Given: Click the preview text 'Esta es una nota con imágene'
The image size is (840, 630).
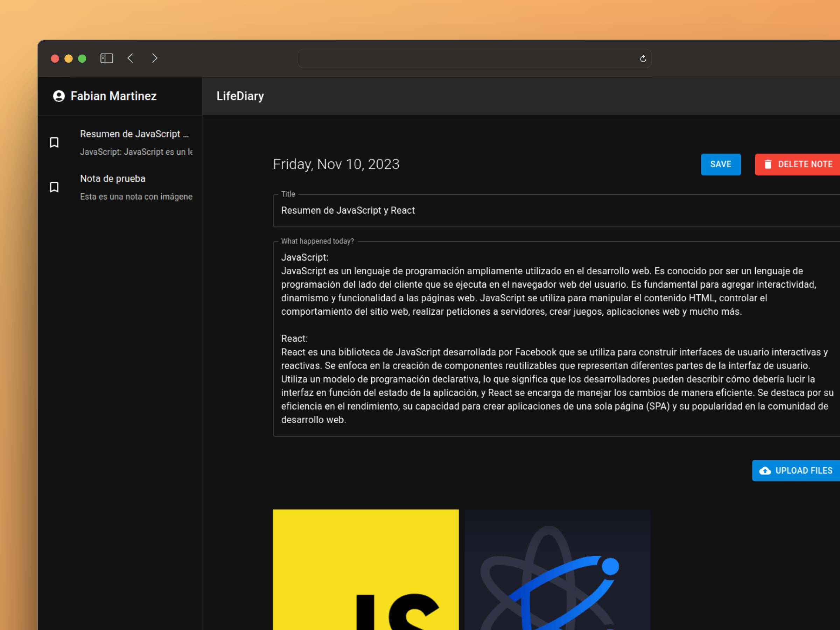Looking at the screenshot, I should click(136, 197).
